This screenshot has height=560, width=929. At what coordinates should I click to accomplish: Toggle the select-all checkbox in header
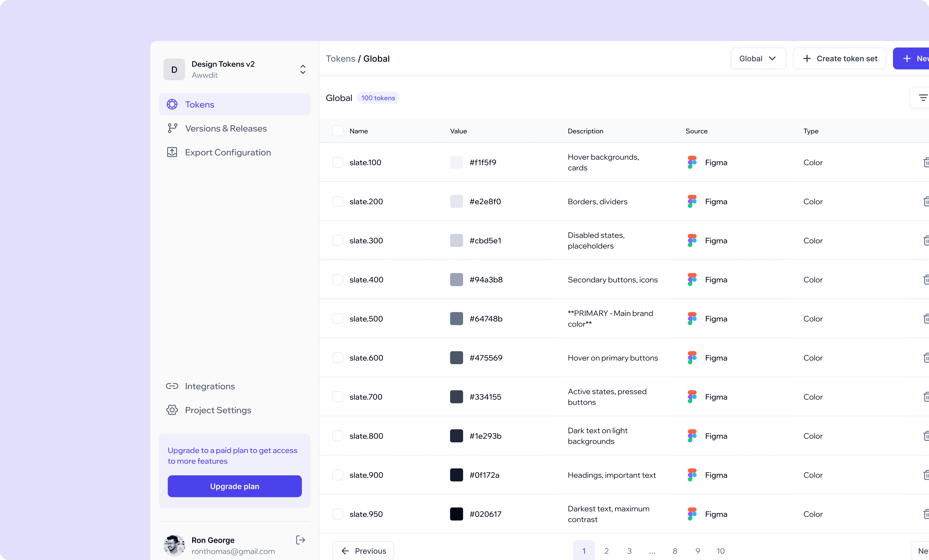click(337, 131)
